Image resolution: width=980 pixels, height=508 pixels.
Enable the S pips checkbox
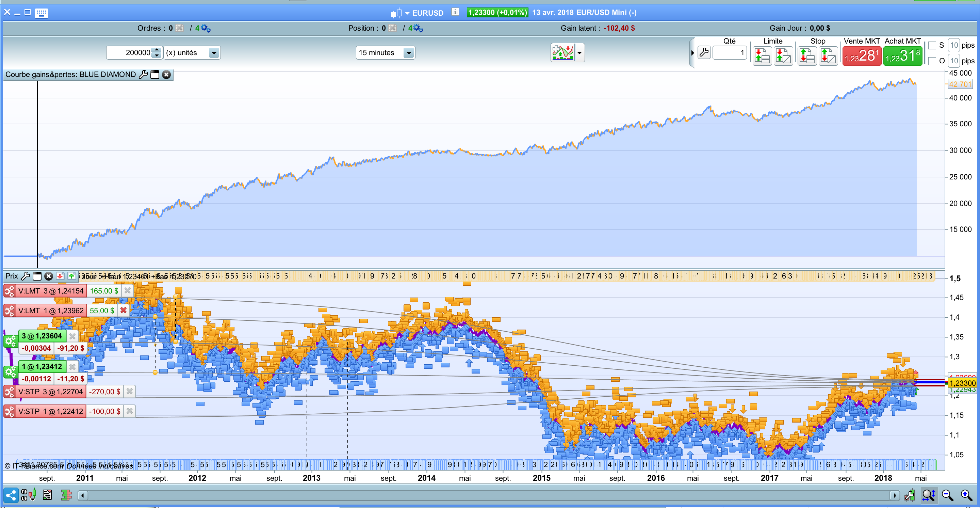932,46
